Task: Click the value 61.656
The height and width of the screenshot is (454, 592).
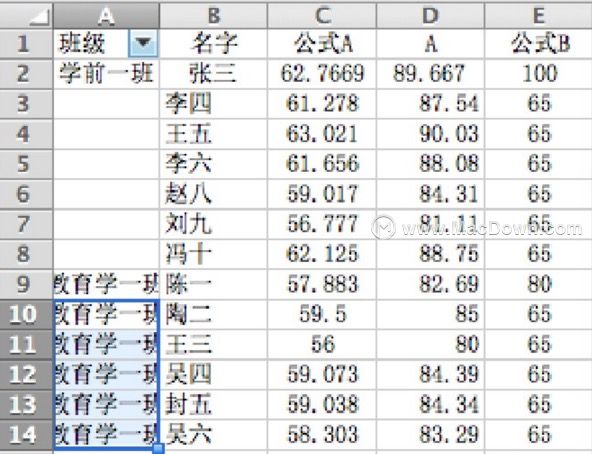Action: (x=322, y=164)
